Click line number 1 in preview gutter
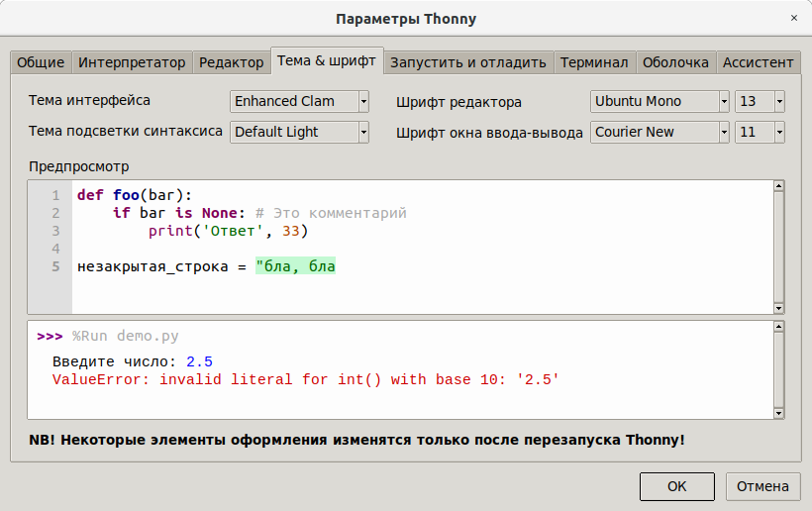812x511 pixels. tap(55, 196)
